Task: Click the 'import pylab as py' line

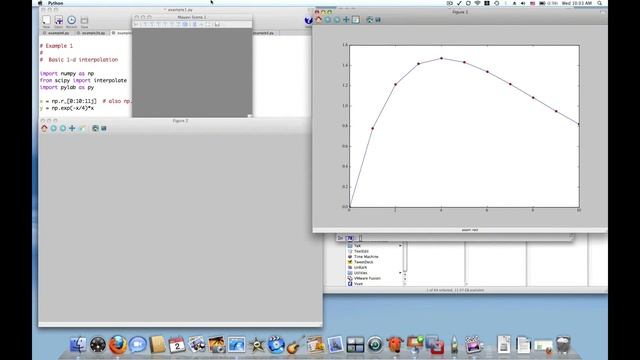Action: 67,87
